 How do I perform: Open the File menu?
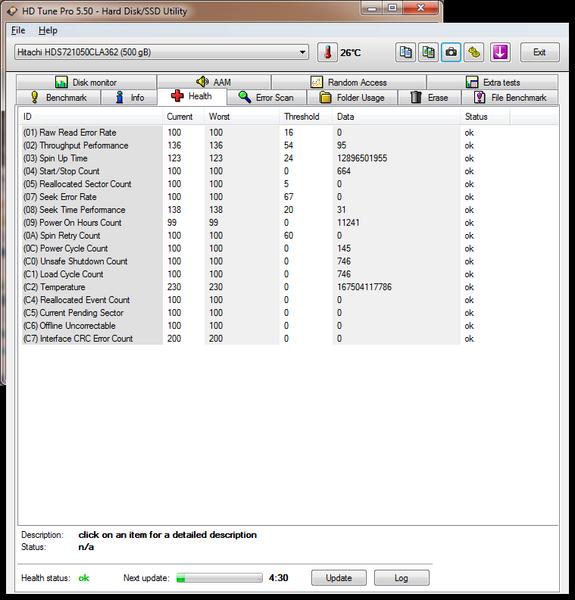tap(18, 30)
